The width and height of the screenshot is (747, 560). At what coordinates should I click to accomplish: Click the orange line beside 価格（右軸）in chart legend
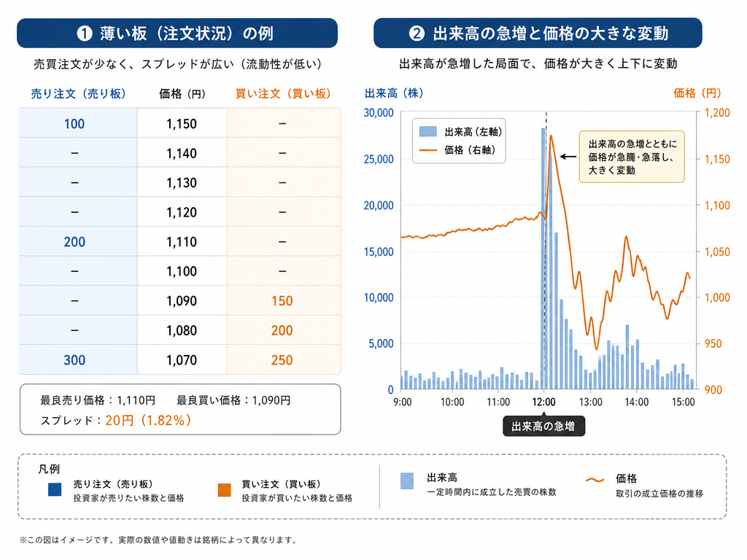427,150
